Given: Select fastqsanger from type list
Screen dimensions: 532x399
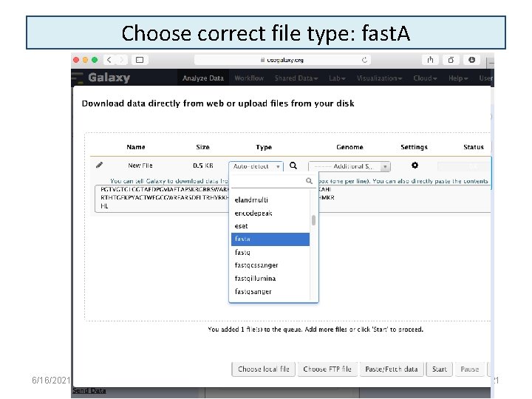Looking at the screenshot, I should click(x=270, y=291).
